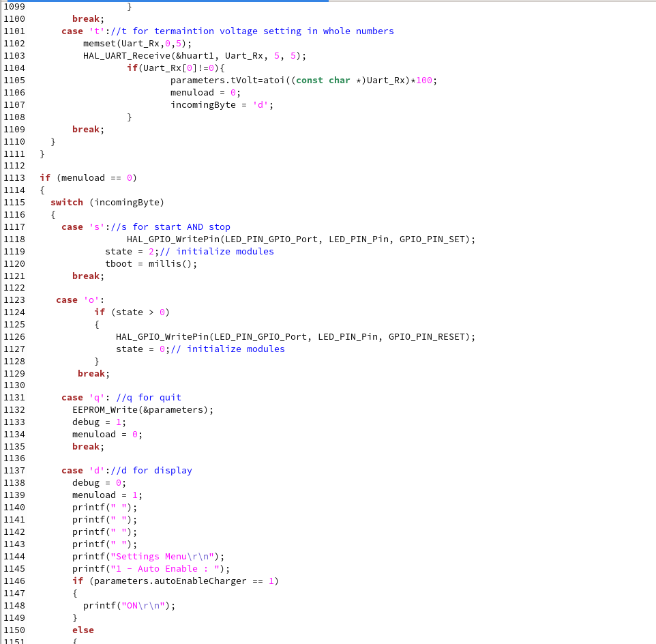
Task: Click the case 'o' label
Action: point(78,300)
